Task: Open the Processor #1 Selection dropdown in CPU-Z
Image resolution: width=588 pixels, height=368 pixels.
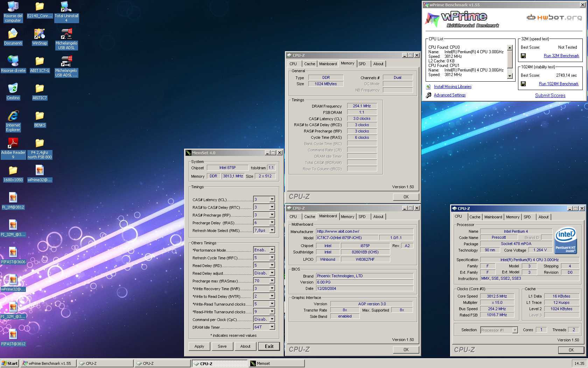Action: 515,330
